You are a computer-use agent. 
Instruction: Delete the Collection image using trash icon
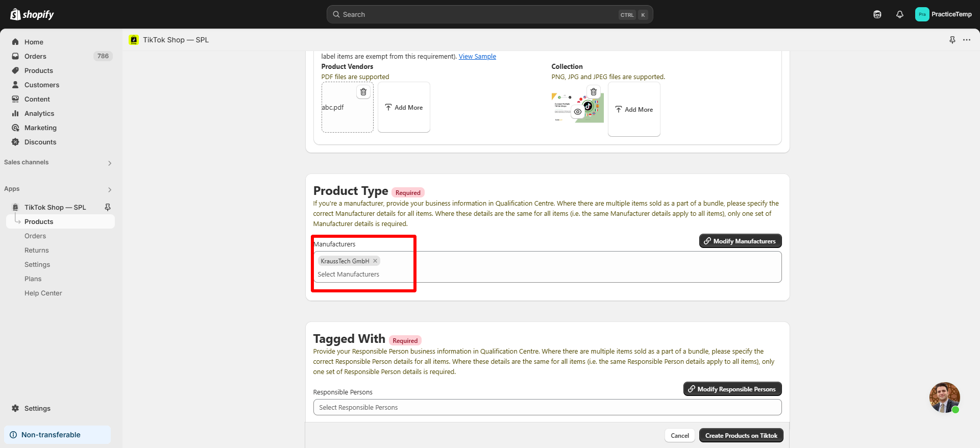[x=594, y=92]
